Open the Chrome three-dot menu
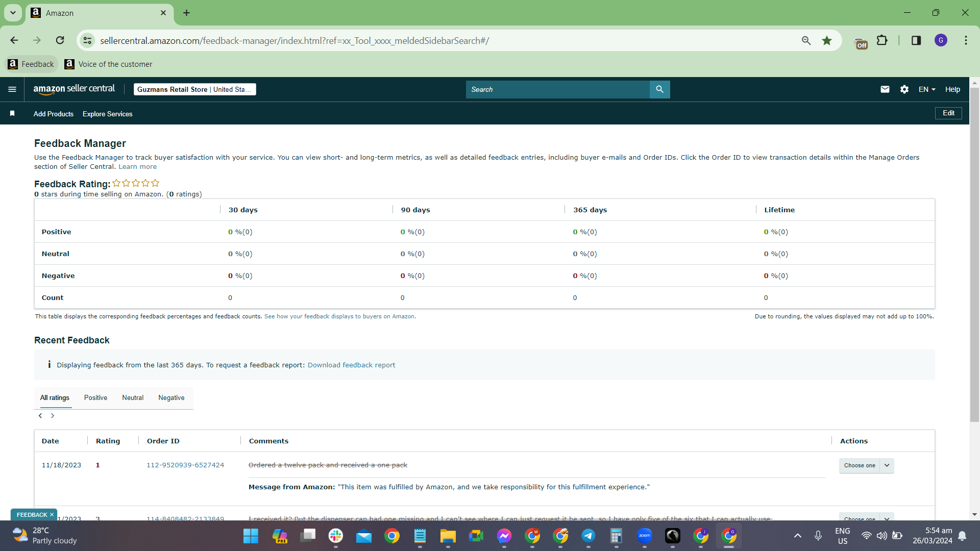The image size is (980, 551). click(x=966, y=40)
